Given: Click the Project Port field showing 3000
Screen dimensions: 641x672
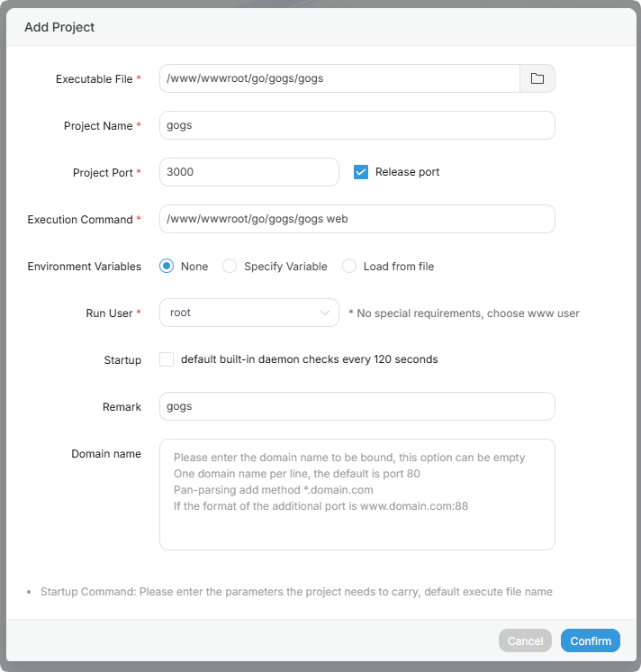Looking at the screenshot, I should 248,172.
